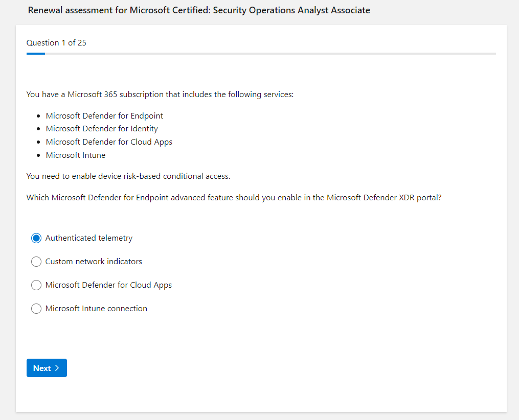
Task: Click "Microsoft Defender for Endpoint" in the bulleted list
Action: [104, 115]
